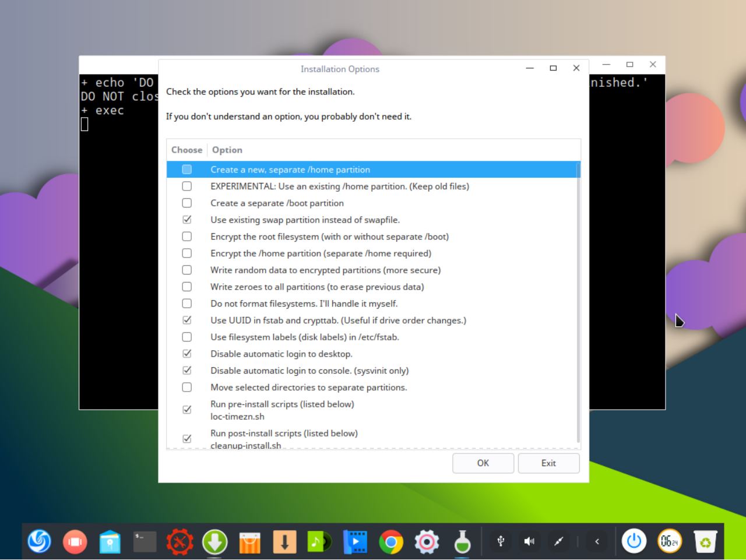Click the options list vertical scrollbar
Image resolution: width=746 pixels, height=560 pixels.
(578, 303)
